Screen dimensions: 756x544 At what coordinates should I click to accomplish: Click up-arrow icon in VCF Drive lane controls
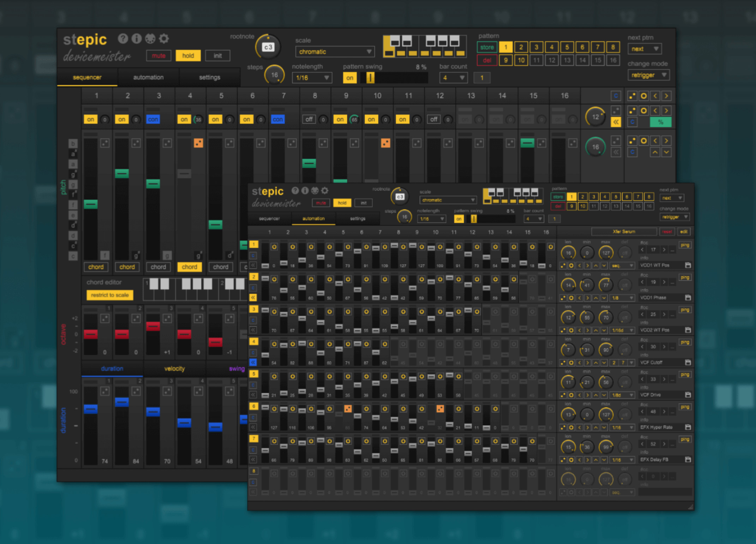tap(596, 395)
